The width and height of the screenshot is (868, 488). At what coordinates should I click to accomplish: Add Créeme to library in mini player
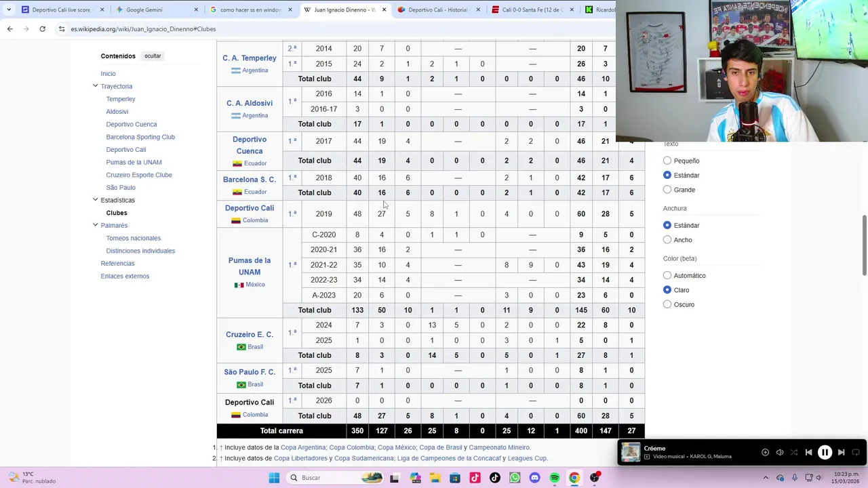765,452
